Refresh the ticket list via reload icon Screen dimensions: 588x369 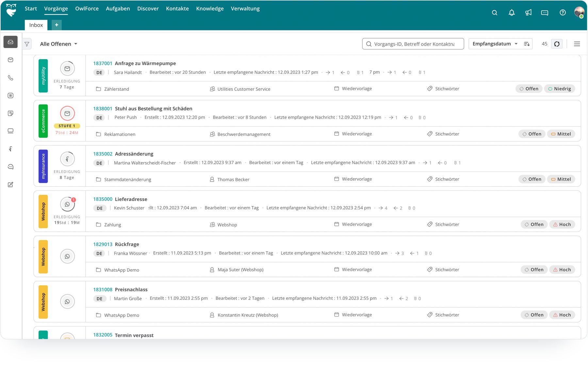pos(557,43)
